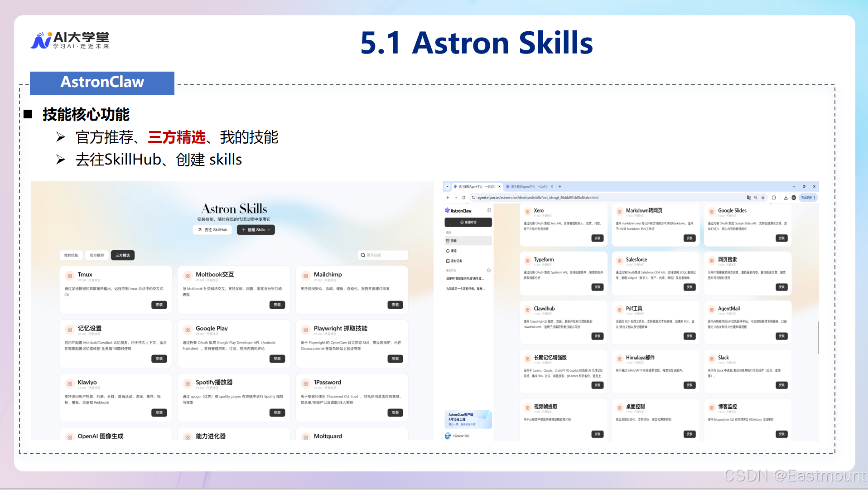Click the 更多技能 search field

tap(383, 255)
